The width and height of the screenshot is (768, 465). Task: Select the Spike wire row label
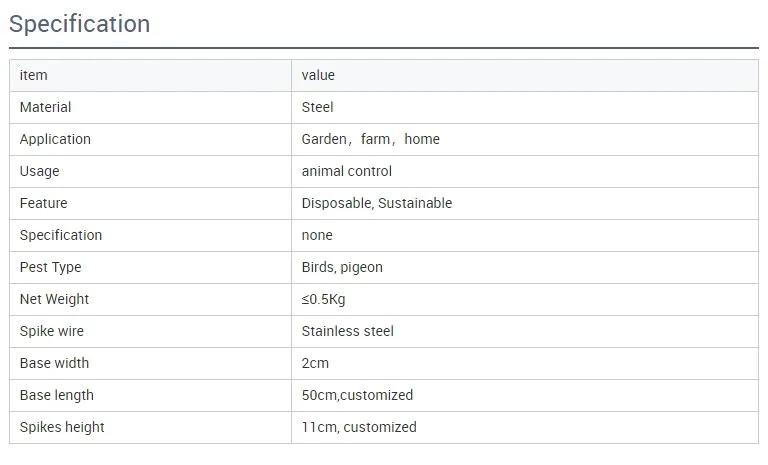[x=53, y=331]
